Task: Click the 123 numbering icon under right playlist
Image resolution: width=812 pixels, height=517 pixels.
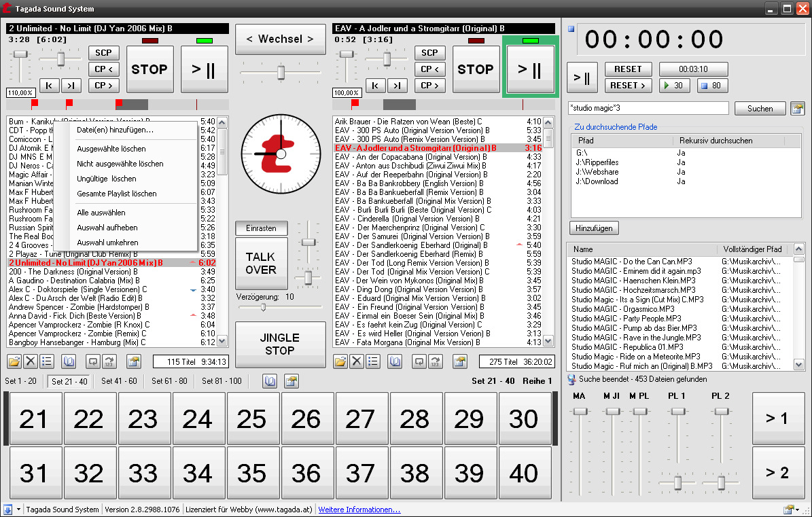Action: point(435,361)
